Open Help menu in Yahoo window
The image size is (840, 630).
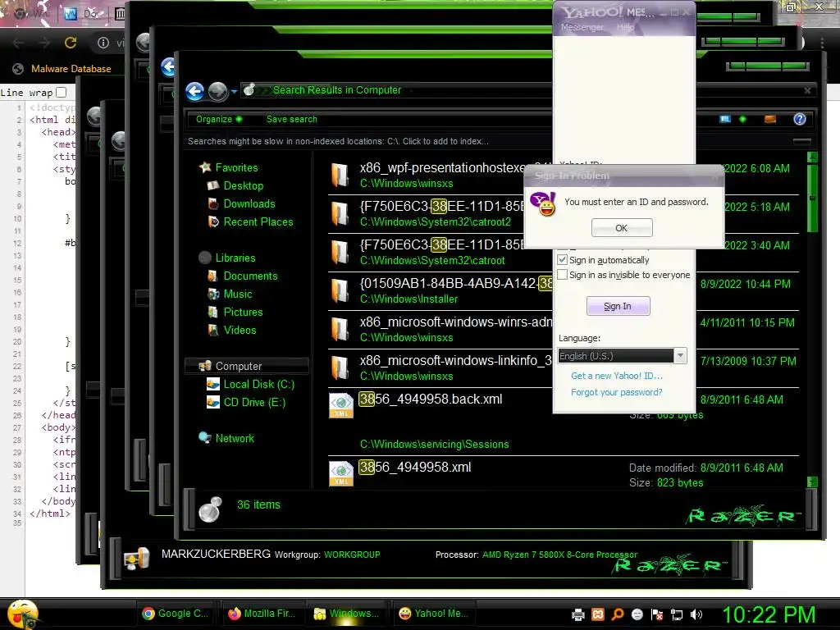click(625, 27)
